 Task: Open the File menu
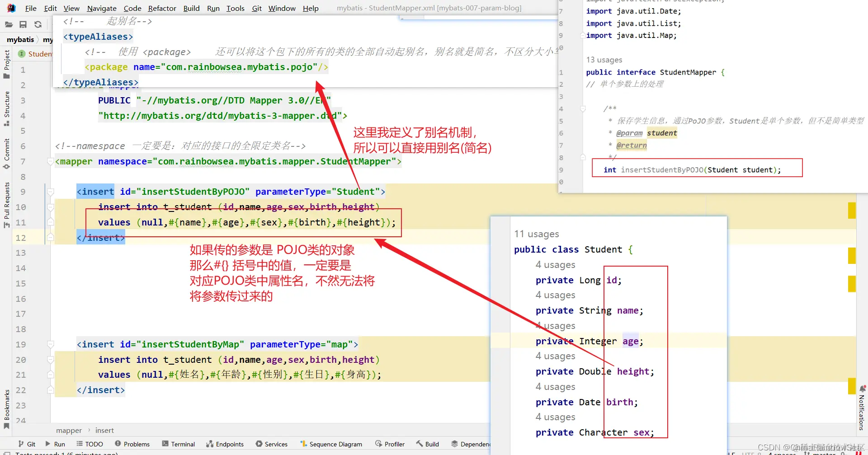31,8
